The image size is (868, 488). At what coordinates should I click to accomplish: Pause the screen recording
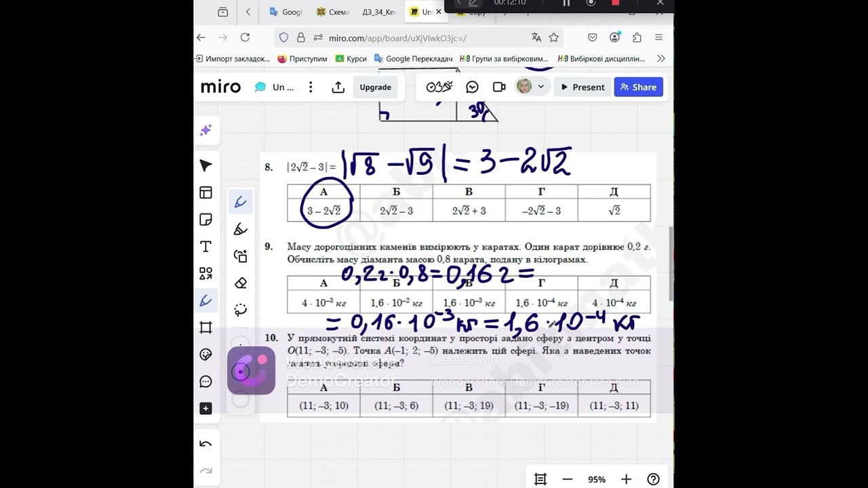[566, 3]
